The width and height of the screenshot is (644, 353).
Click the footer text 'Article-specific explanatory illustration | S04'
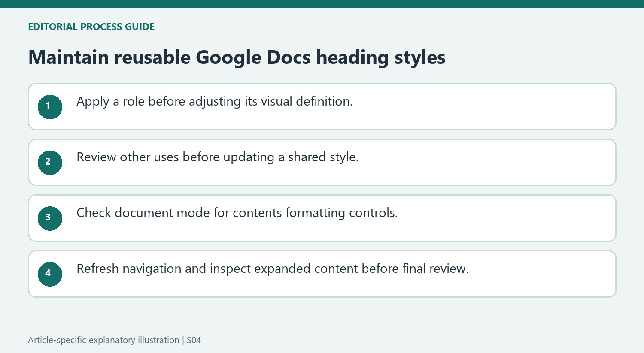tap(114, 340)
